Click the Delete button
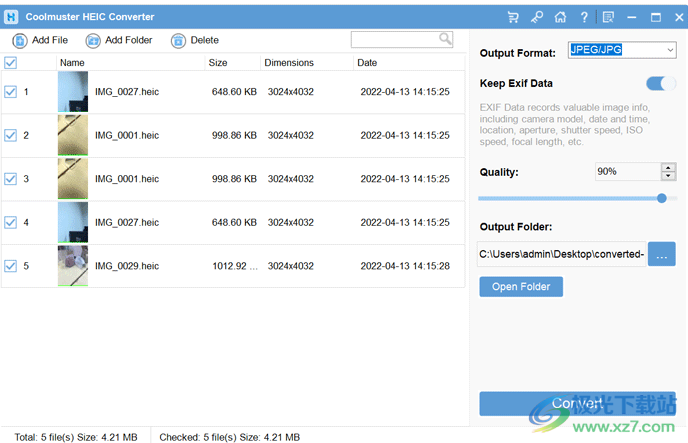The width and height of the screenshot is (688, 443). pos(195,40)
